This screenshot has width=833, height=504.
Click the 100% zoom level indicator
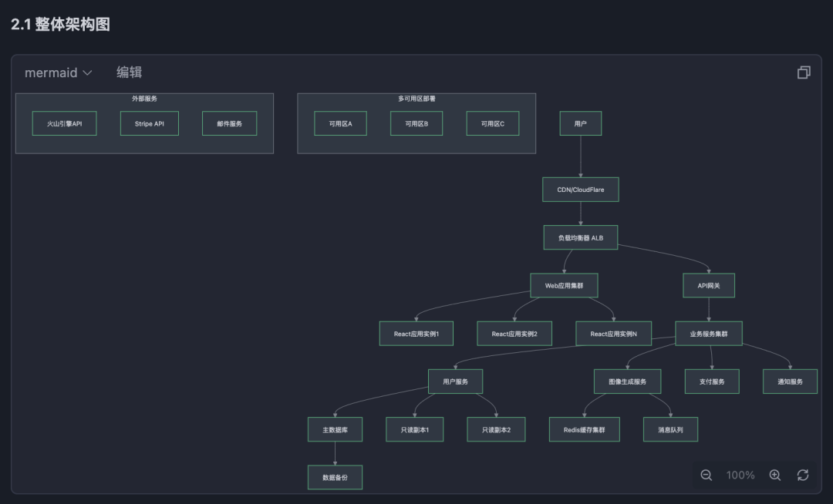(740, 475)
